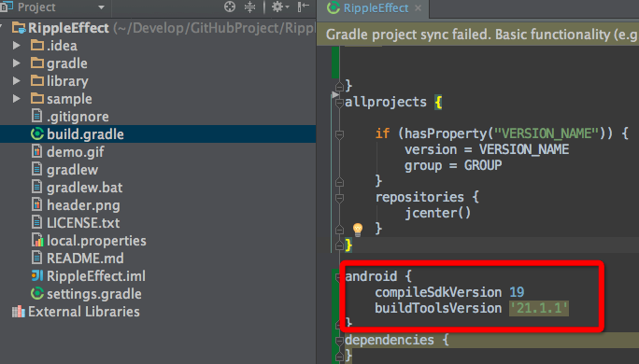Screen dimensions: 639x364
Task: Select the gradlew file
Action: click(72, 169)
